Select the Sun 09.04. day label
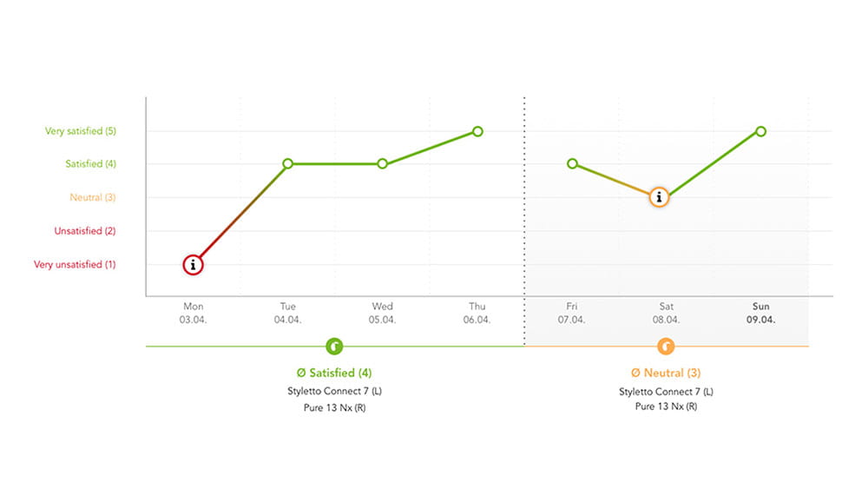The image size is (868, 489). coord(761,313)
